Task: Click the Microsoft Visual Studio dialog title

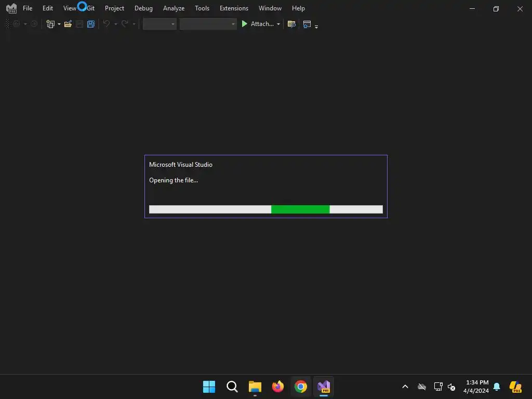Action: pyautogui.click(x=180, y=165)
